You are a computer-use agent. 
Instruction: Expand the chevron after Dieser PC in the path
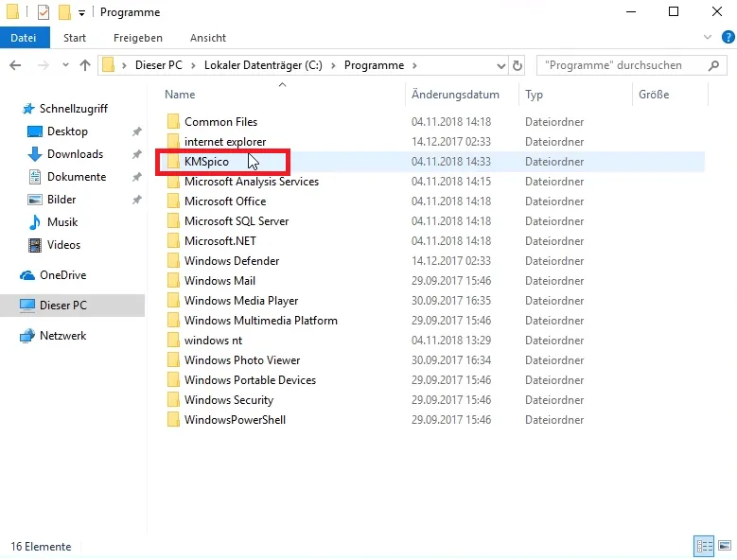click(x=193, y=65)
